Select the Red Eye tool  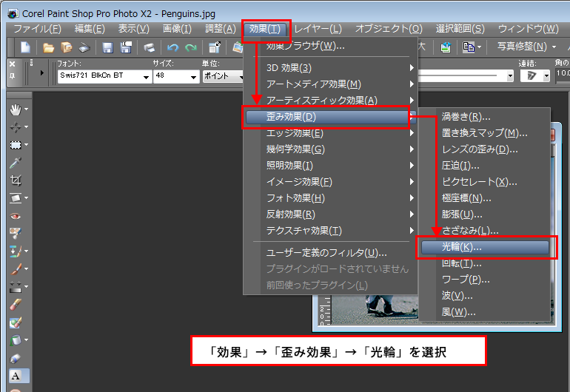[x=16, y=216]
